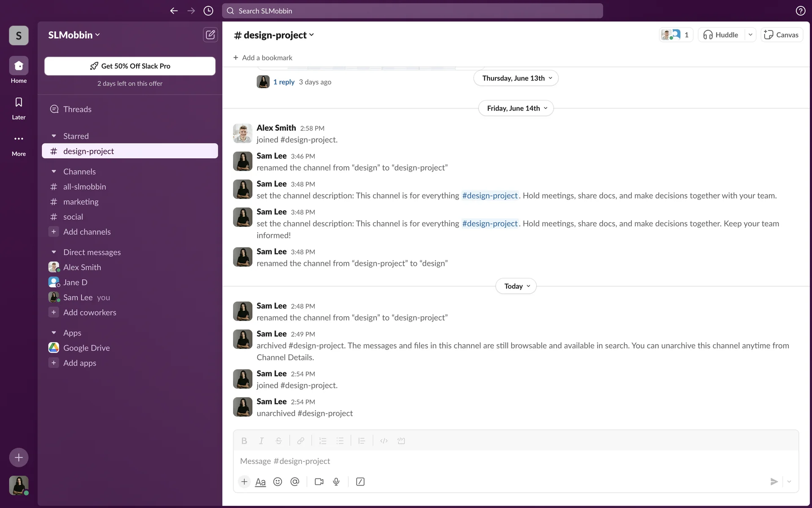This screenshot has height=508, width=812.
Task: Open the Canvas button
Action: click(782, 35)
